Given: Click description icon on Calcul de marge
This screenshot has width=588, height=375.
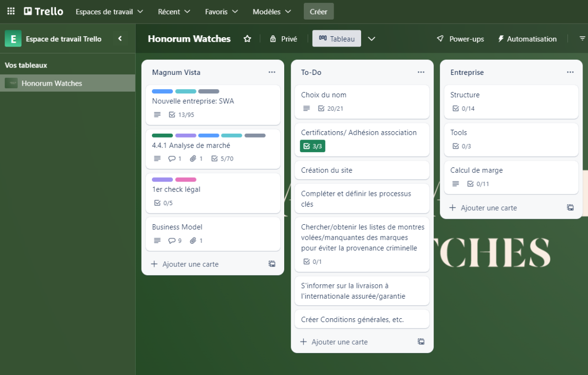Looking at the screenshot, I should (456, 184).
